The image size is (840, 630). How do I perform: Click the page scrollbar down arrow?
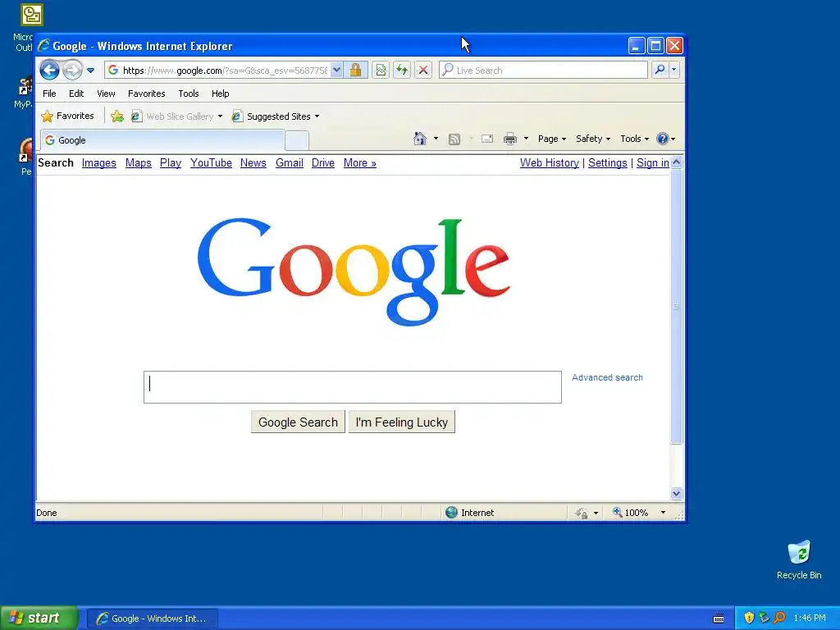click(677, 493)
